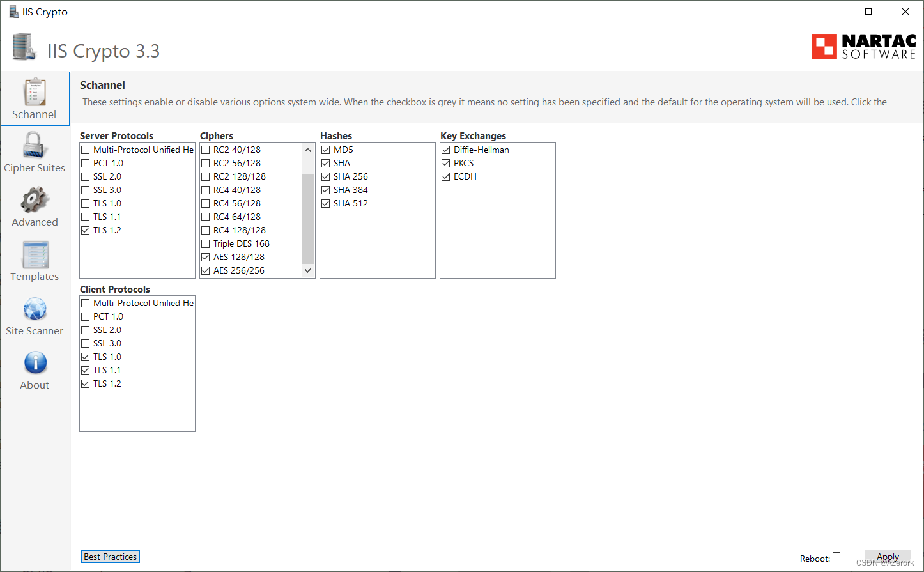This screenshot has width=924, height=572.
Task: Toggle Server Multi-Protocol Unified Hello checkbox
Action: (86, 150)
